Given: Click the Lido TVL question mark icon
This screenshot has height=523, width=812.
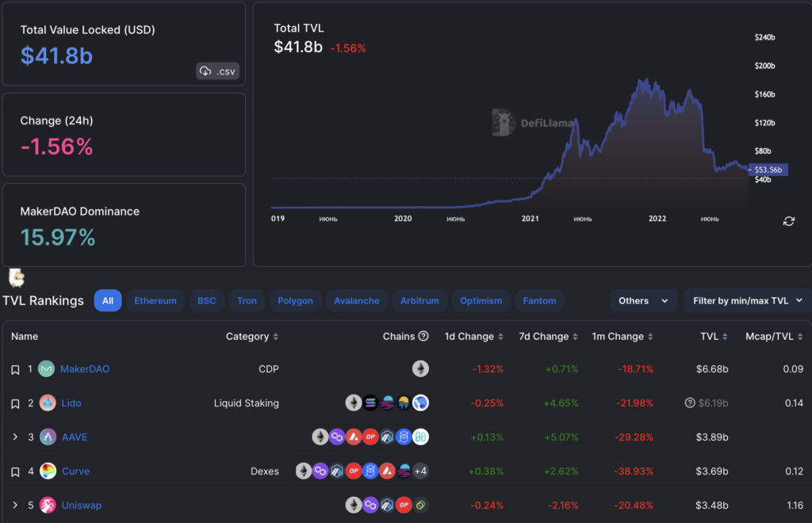Looking at the screenshot, I should click(x=690, y=403).
